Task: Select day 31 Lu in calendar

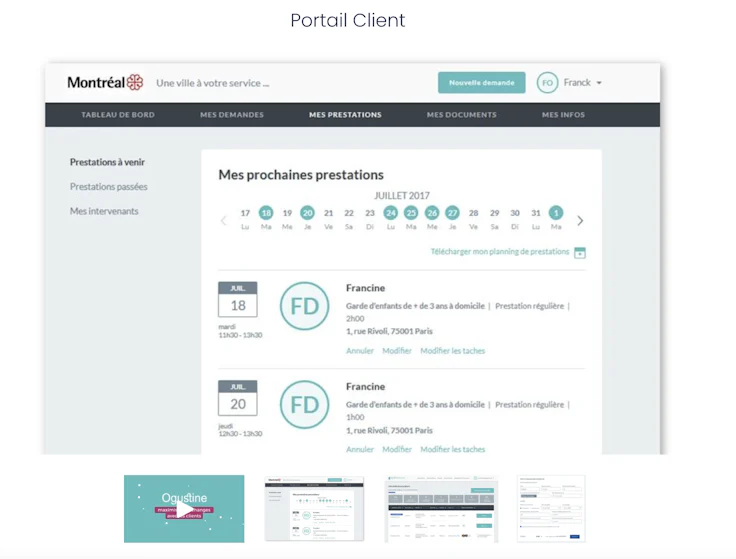Action: [536, 219]
